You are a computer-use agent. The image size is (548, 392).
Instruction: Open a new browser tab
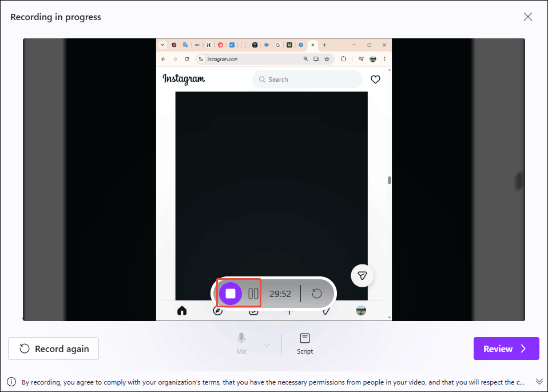point(324,45)
